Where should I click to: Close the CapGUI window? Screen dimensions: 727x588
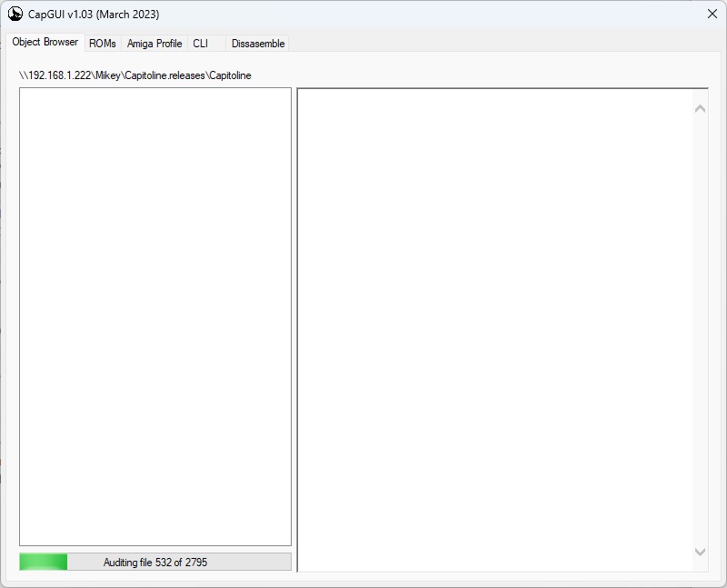(712, 14)
